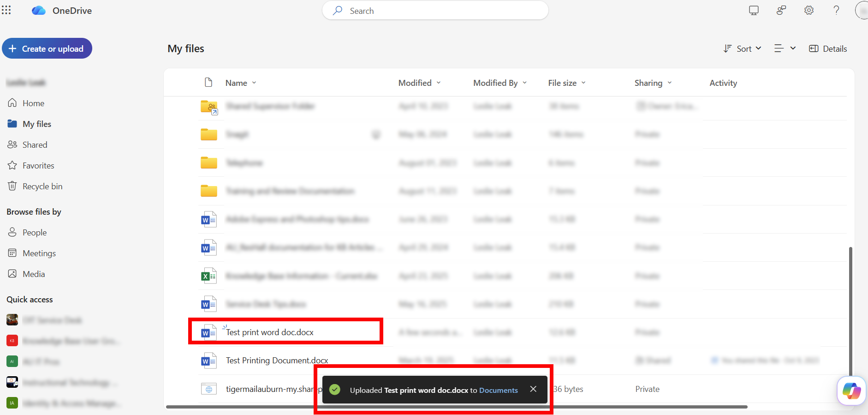The width and height of the screenshot is (868, 415).
Task: Open Test Printing Document.docx
Action: 277,361
